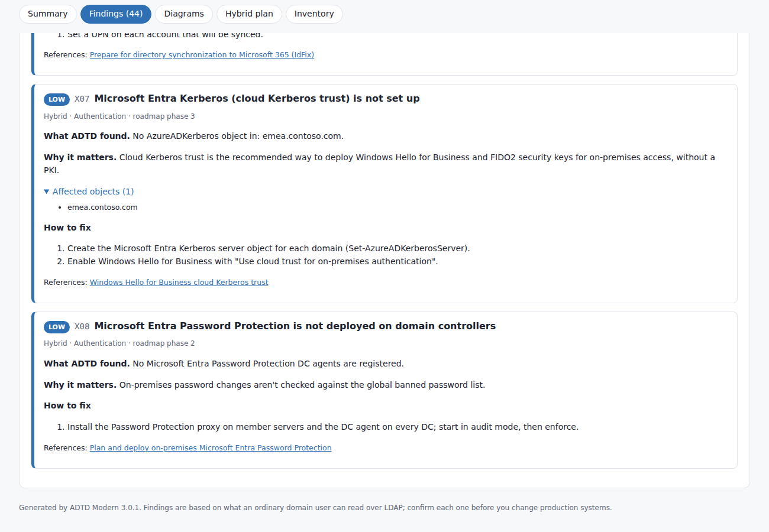Click the Password Protection finding title
The width and height of the screenshot is (769, 532).
(x=295, y=326)
